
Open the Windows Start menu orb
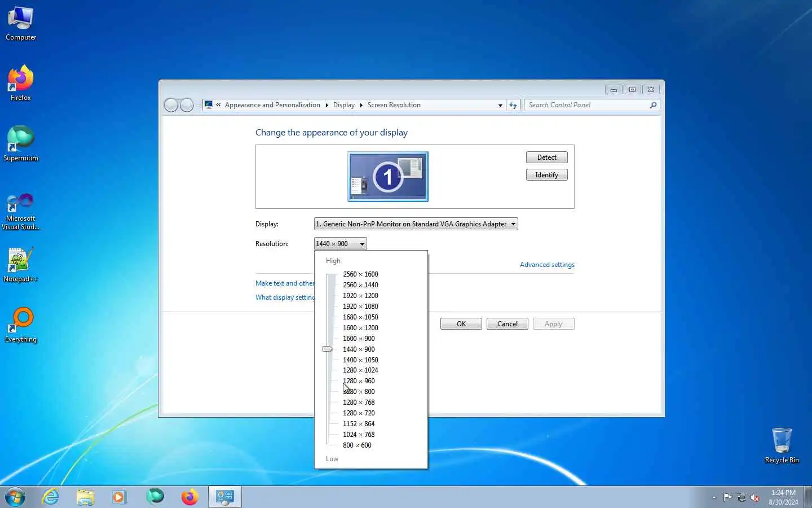point(15,497)
